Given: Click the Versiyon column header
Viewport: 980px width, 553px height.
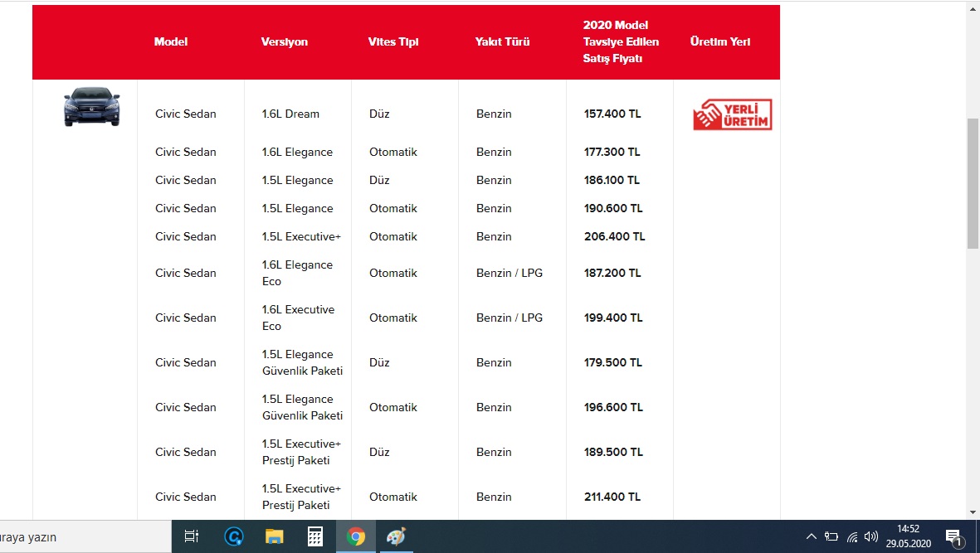Looking at the screenshot, I should click(x=285, y=41).
